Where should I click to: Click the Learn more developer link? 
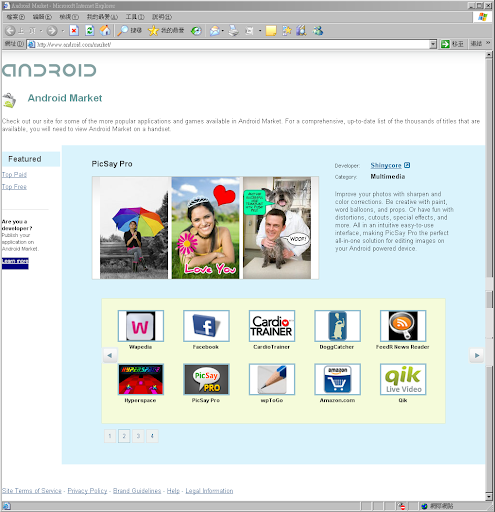coord(15,261)
